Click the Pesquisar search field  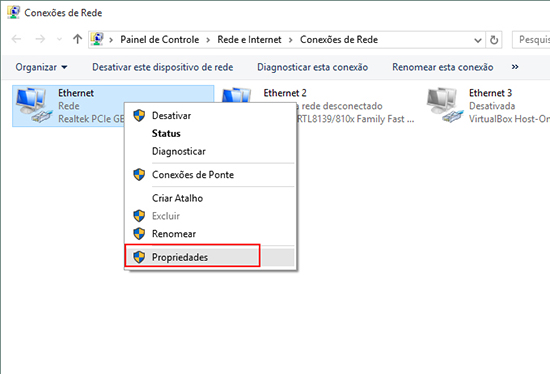coord(531,40)
